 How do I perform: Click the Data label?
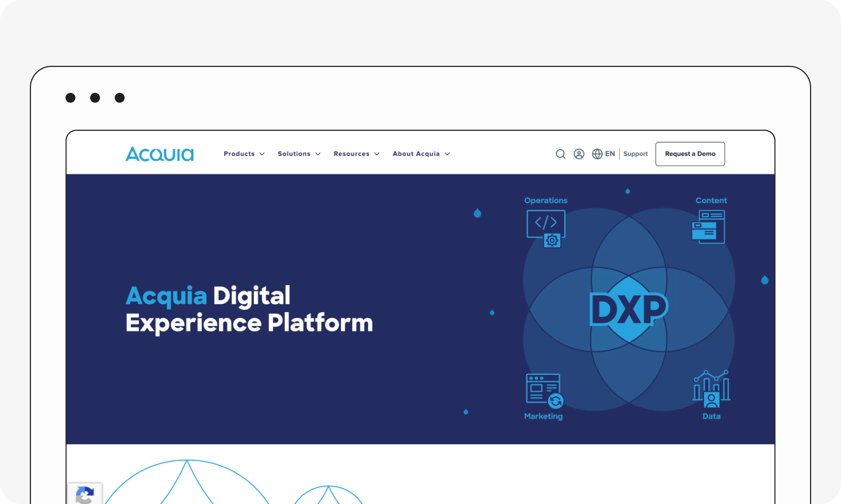click(711, 416)
